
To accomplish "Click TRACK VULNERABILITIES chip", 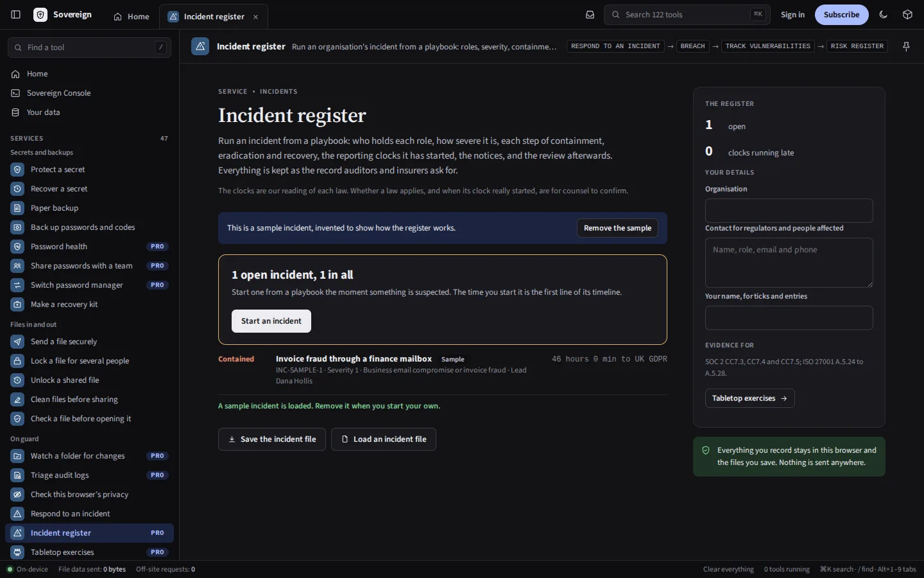I will pyautogui.click(x=767, y=46).
